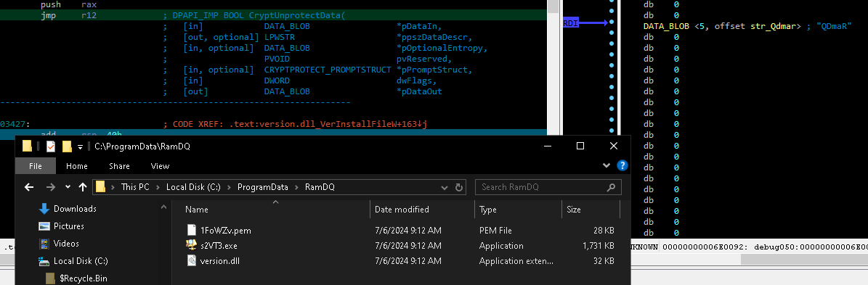Open the Share ribbon tab
Screen dimensions: 868x285
coord(119,165)
